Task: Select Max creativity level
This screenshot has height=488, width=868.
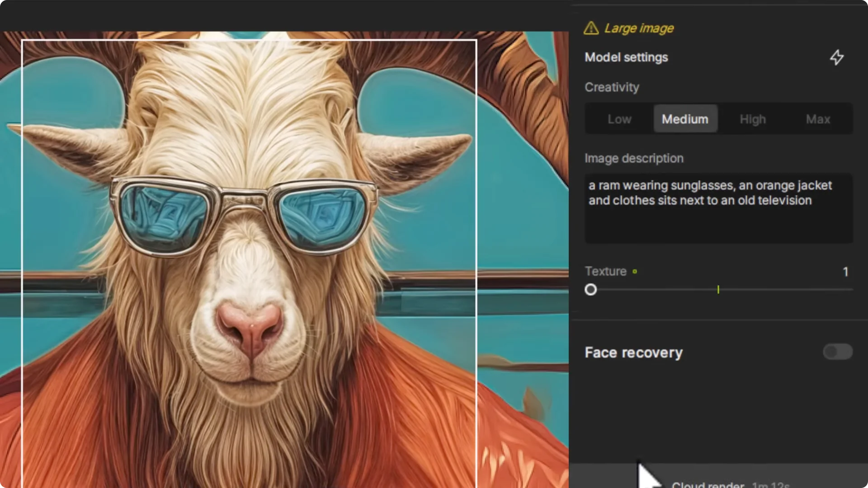Action: coord(818,119)
